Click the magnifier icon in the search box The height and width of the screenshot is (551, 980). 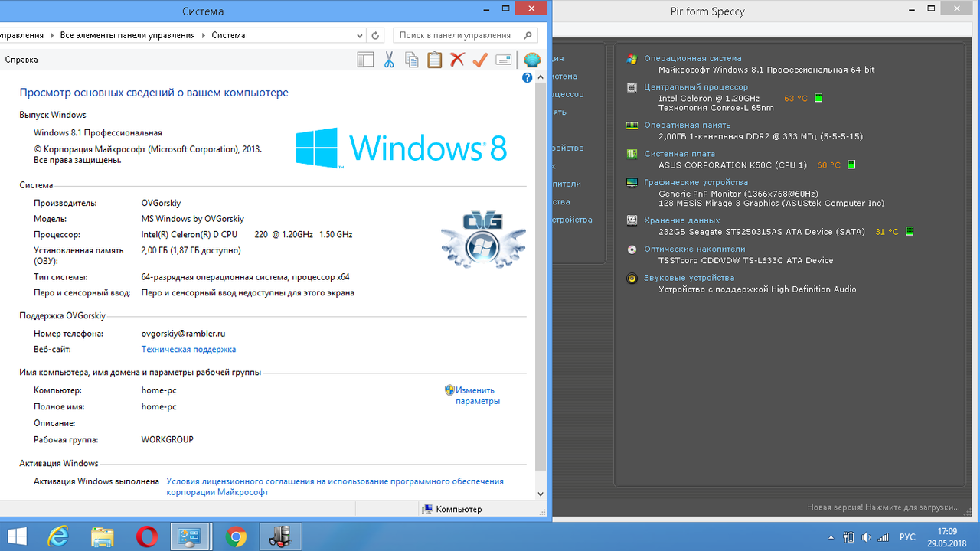tap(528, 35)
